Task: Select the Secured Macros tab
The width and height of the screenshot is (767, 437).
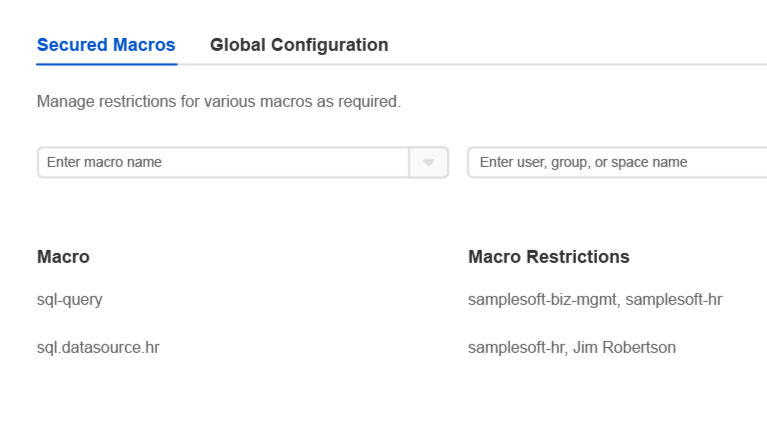Action: (106, 45)
